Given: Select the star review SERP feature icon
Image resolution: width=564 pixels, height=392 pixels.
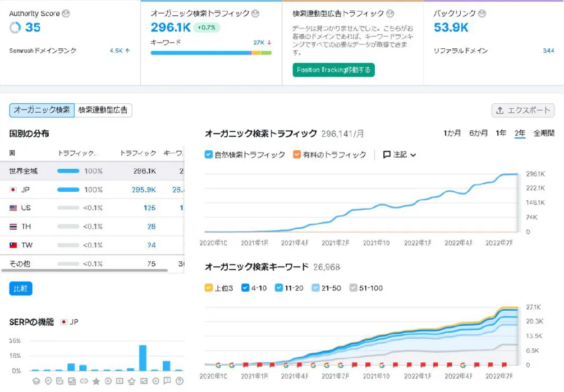Looking at the screenshot, I should 96,381.
